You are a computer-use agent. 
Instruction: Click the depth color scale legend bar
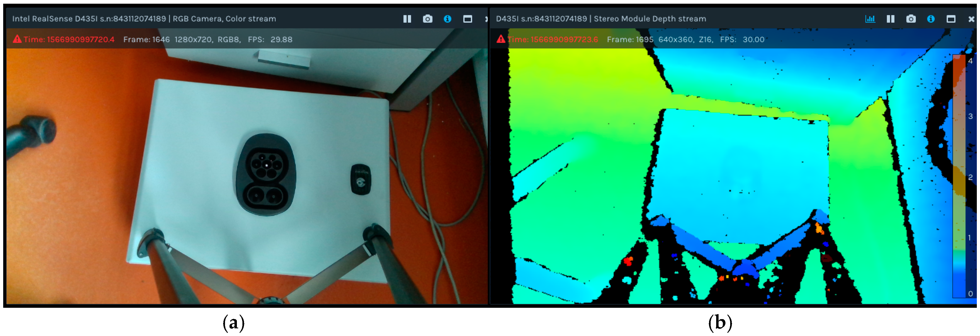[959, 175]
